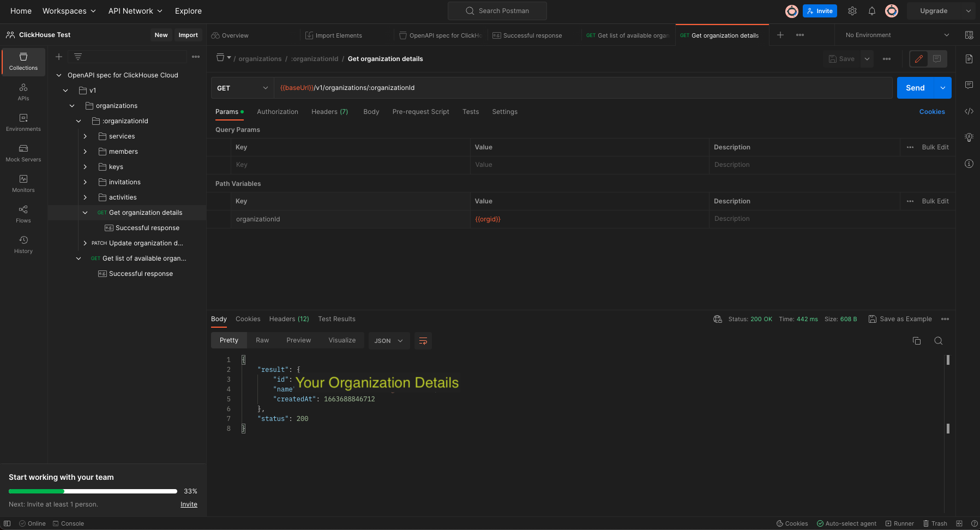Image resolution: width=980 pixels, height=530 pixels.
Task: Open the Monitors sidebar section
Action: pos(23,183)
